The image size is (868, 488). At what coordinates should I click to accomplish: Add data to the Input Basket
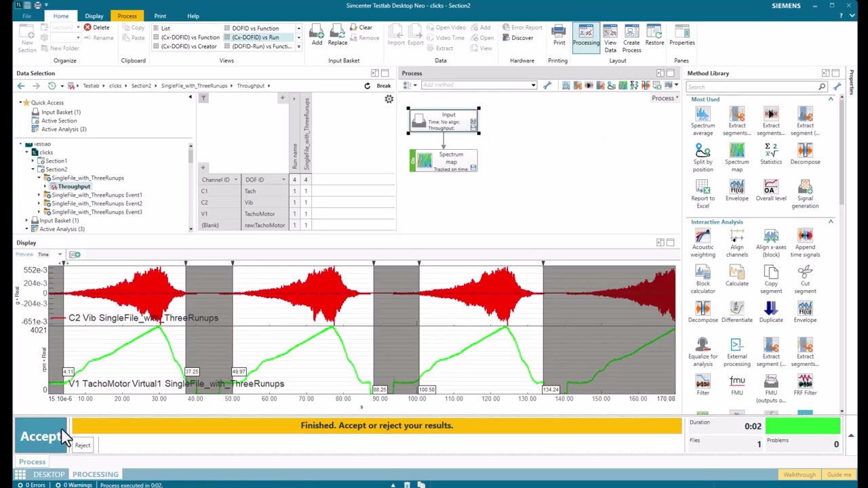pyautogui.click(x=317, y=35)
